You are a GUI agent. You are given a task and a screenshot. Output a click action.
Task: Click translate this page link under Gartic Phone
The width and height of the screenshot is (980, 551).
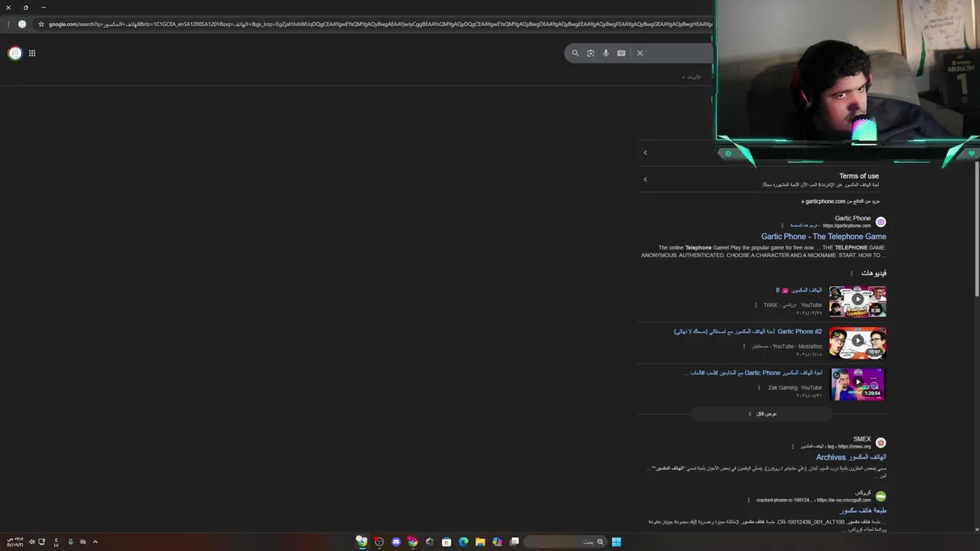805,226
